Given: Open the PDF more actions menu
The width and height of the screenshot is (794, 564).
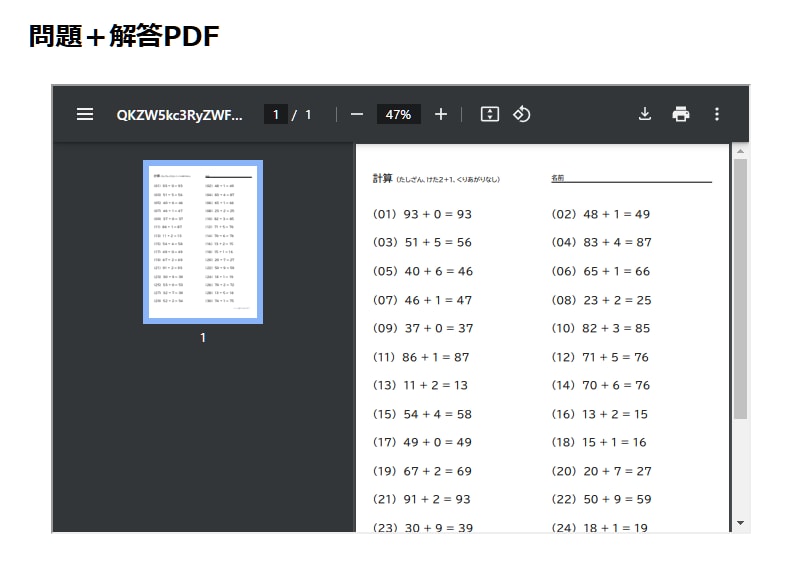Looking at the screenshot, I should [717, 114].
